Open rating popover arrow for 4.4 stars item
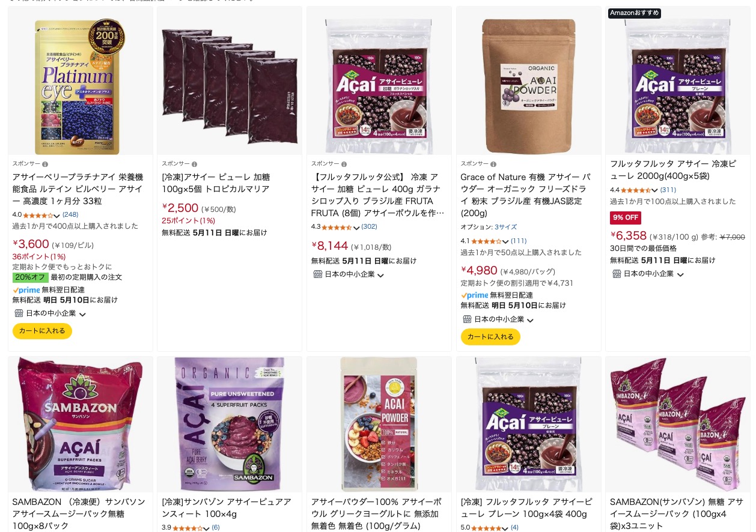Viewport: 756px width, 532px height. tap(655, 190)
